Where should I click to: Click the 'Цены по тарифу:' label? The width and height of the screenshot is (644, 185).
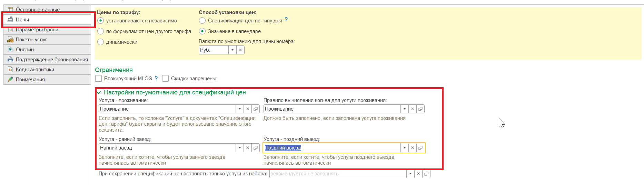[x=118, y=12]
